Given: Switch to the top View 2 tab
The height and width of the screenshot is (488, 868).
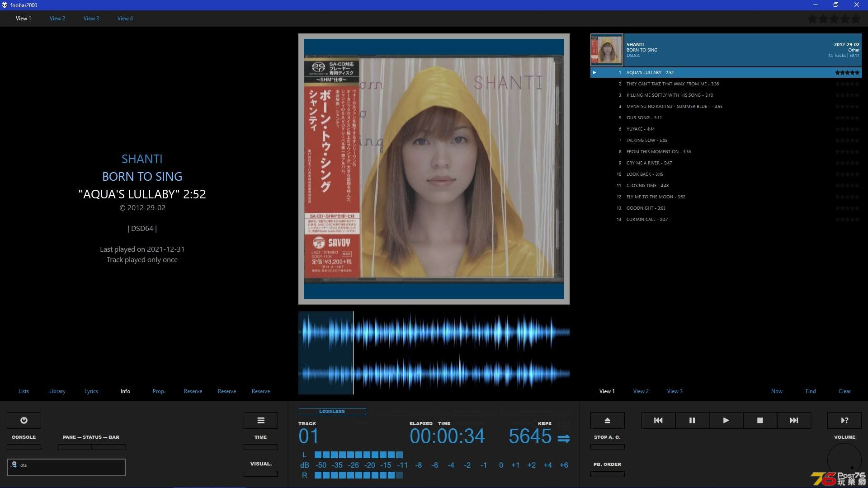Looking at the screenshot, I should click(57, 19).
